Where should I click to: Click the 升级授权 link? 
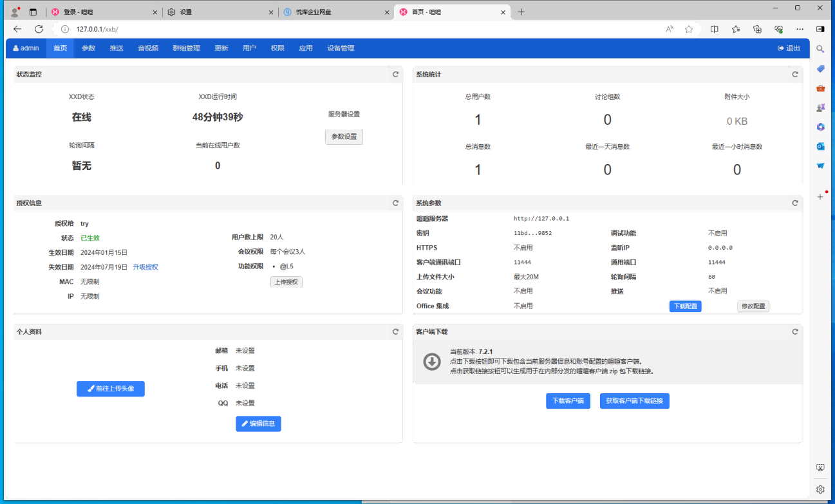pyautogui.click(x=145, y=267)
